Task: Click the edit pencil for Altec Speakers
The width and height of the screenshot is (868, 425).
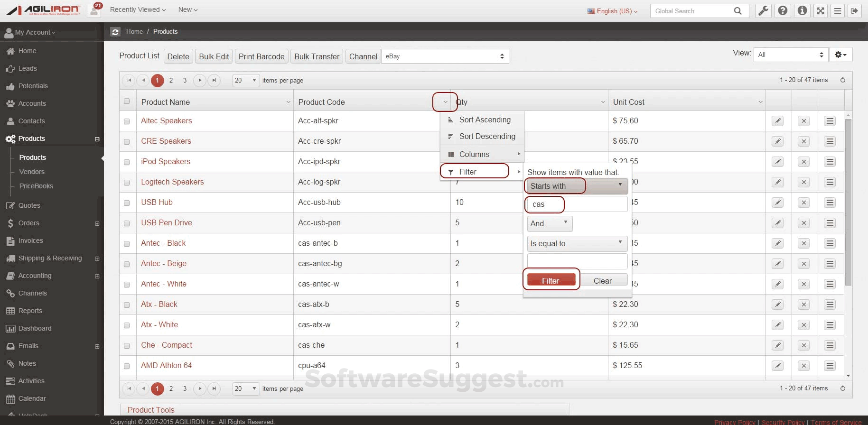Action: point(777,121)
